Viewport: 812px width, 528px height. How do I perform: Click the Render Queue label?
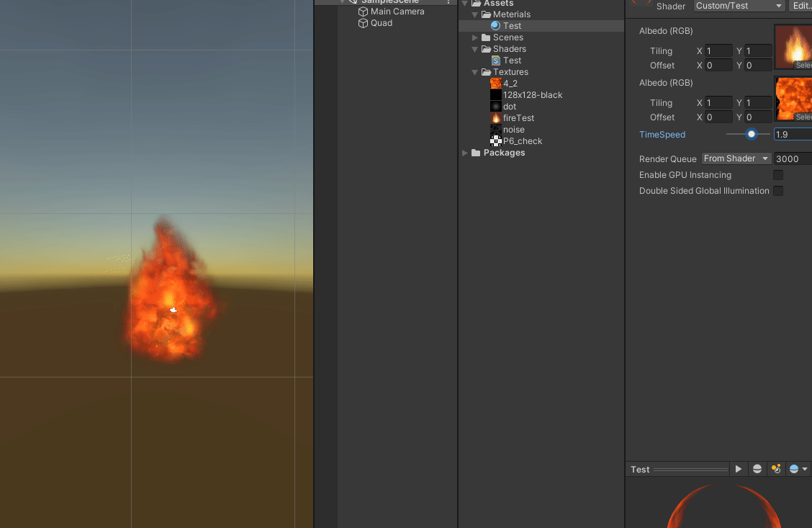pos(667,158)
